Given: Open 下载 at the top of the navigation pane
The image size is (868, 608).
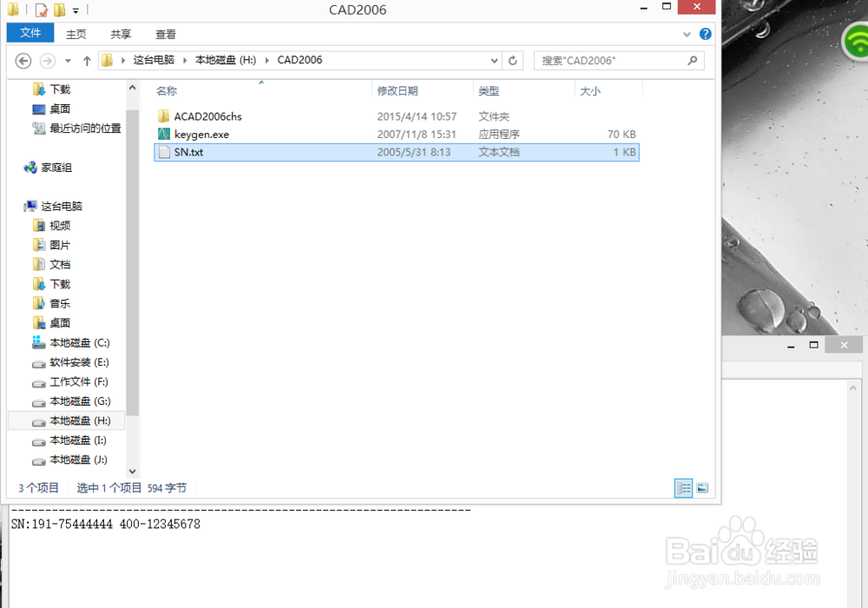Looking at the screenshot, I should (x=59, y=89).
